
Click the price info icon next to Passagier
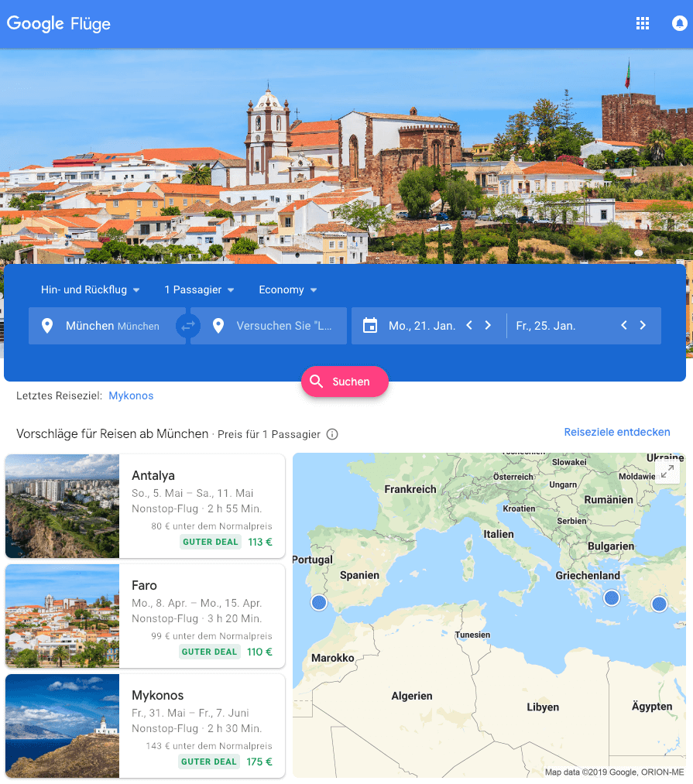point(332,434)
